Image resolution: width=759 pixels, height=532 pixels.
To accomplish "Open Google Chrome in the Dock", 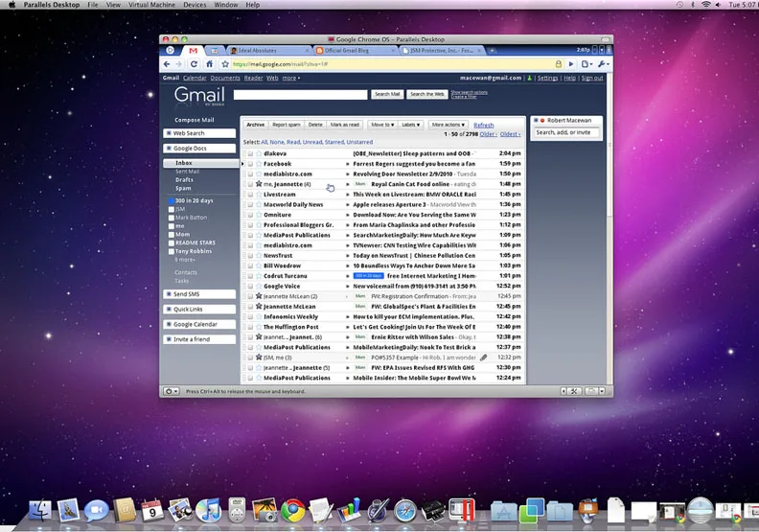I will click(x=293, y=511).
